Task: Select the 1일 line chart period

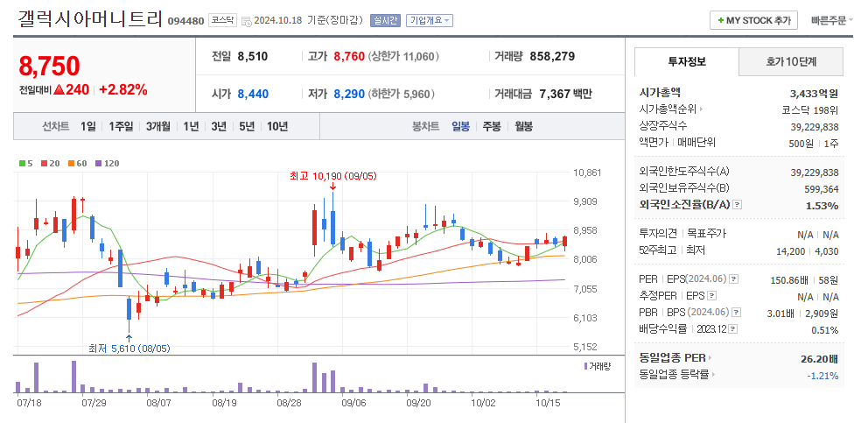Action: point(87,126)
